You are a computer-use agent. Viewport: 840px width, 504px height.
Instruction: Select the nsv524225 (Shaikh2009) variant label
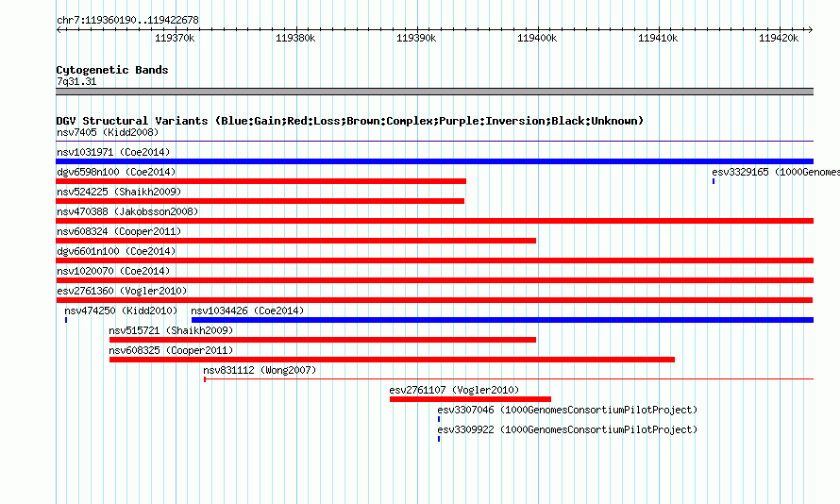coord(119,192)
